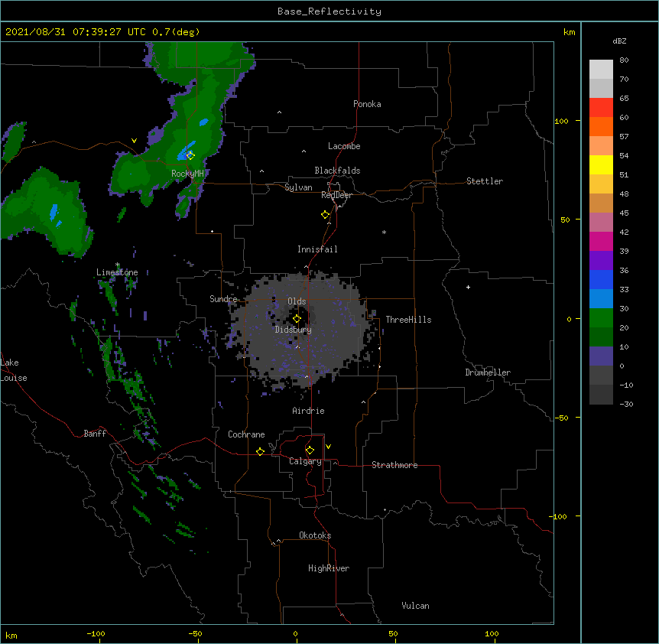Click the yellow 54 dBZ legend swatch
Screen dimensions: 659x644
(601, 164)
